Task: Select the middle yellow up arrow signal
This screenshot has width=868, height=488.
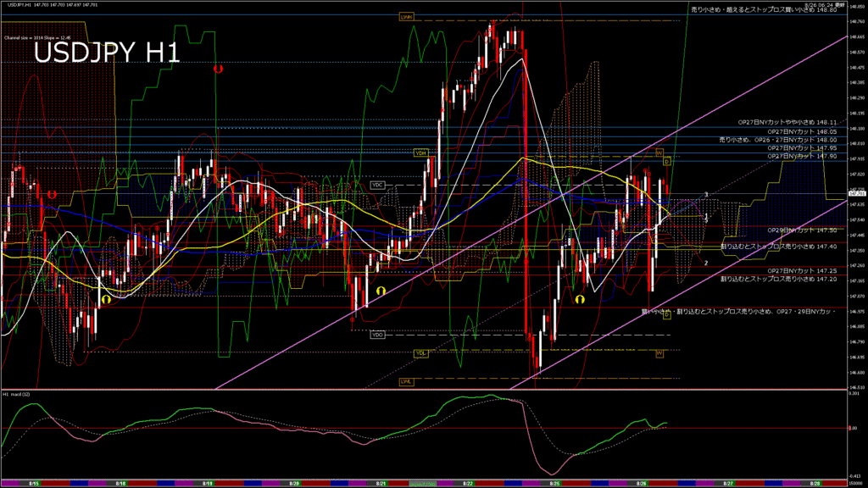Action: pos(381,290)
